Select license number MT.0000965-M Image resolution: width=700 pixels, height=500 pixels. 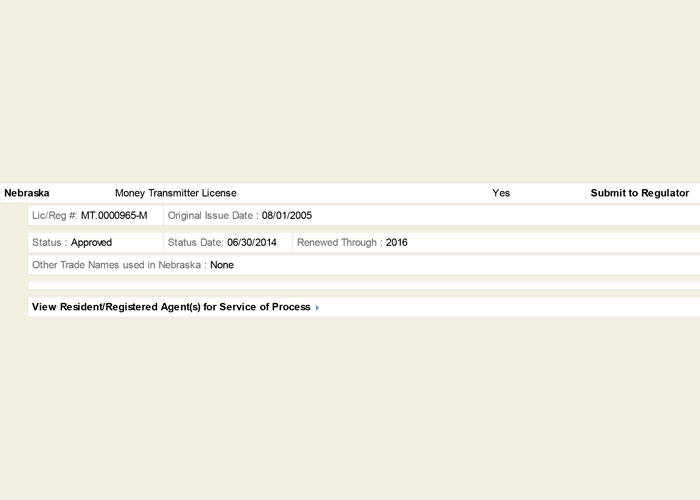click(114, 215)
